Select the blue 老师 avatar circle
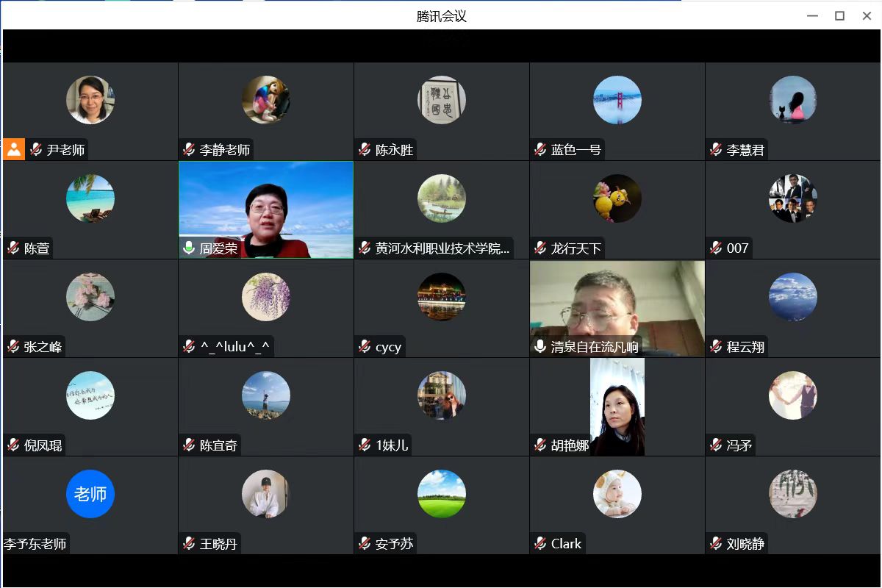The image size is (882, 588). [x=90, y=494]
